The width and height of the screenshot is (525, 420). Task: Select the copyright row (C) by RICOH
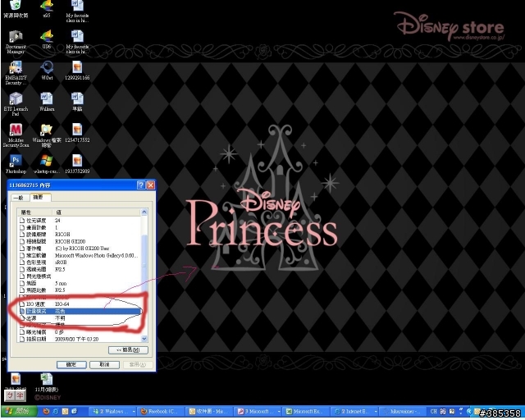(x=80, y=249)
